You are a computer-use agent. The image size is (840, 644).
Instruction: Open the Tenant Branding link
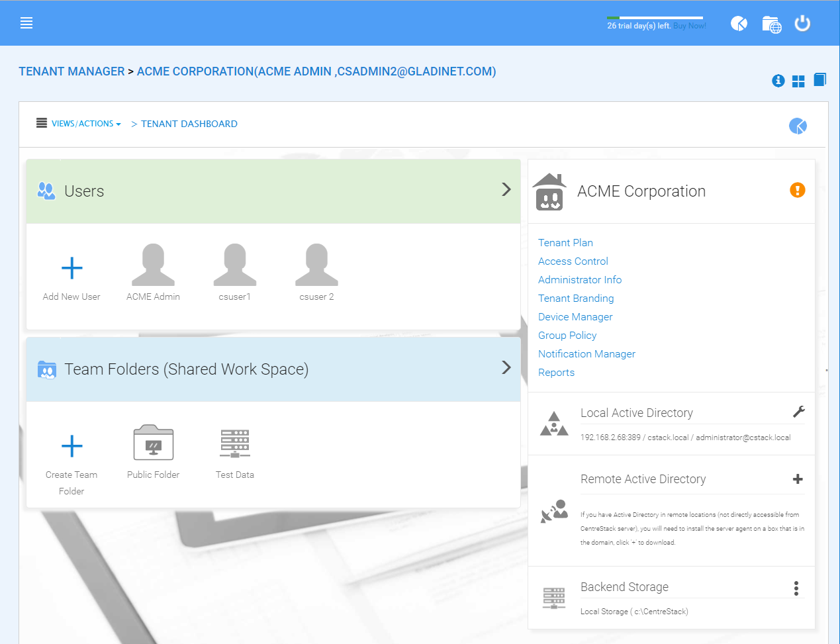(576, 299)
